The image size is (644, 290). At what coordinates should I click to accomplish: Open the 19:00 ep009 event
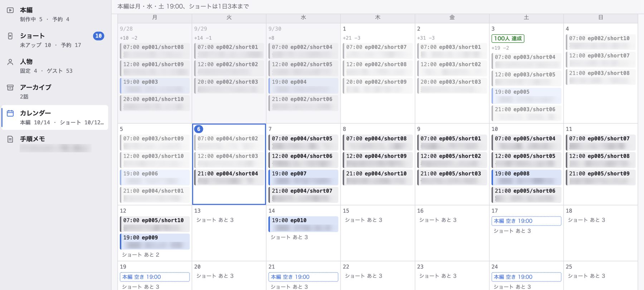[155, 241]
